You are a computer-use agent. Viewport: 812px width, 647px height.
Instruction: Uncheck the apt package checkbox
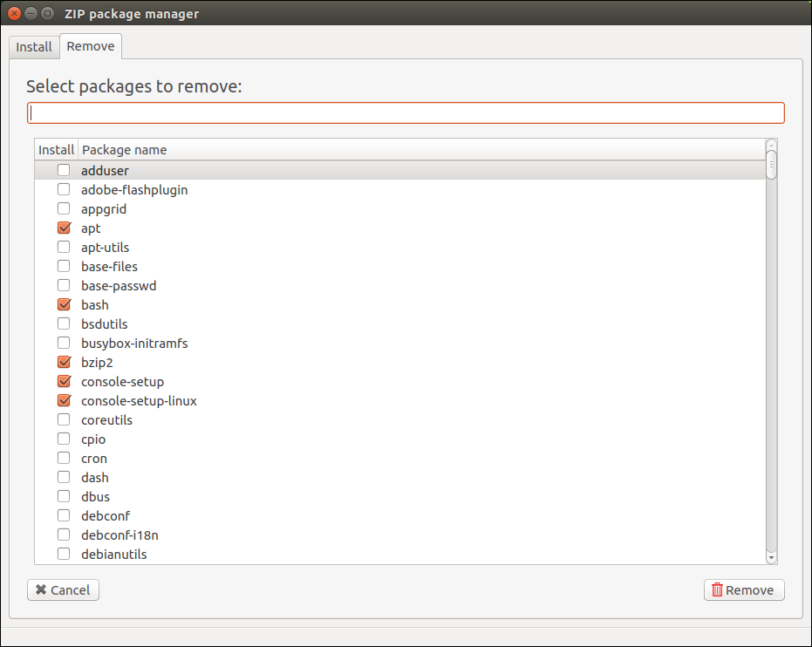[x=64, y=228]
